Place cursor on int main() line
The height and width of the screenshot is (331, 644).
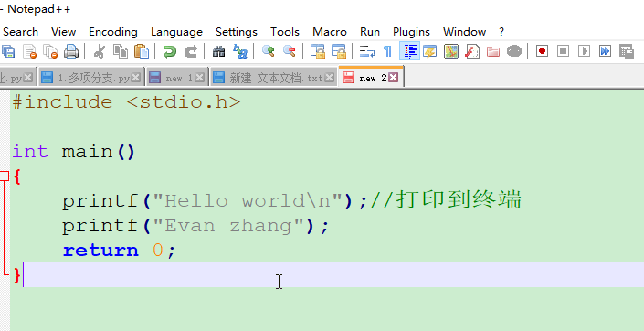click(74, 152)
